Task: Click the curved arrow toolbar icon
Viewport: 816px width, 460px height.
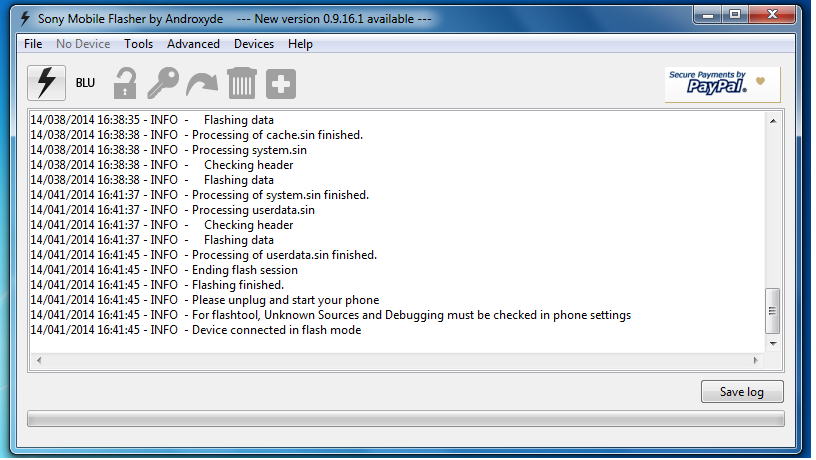Action: point(201,83)
